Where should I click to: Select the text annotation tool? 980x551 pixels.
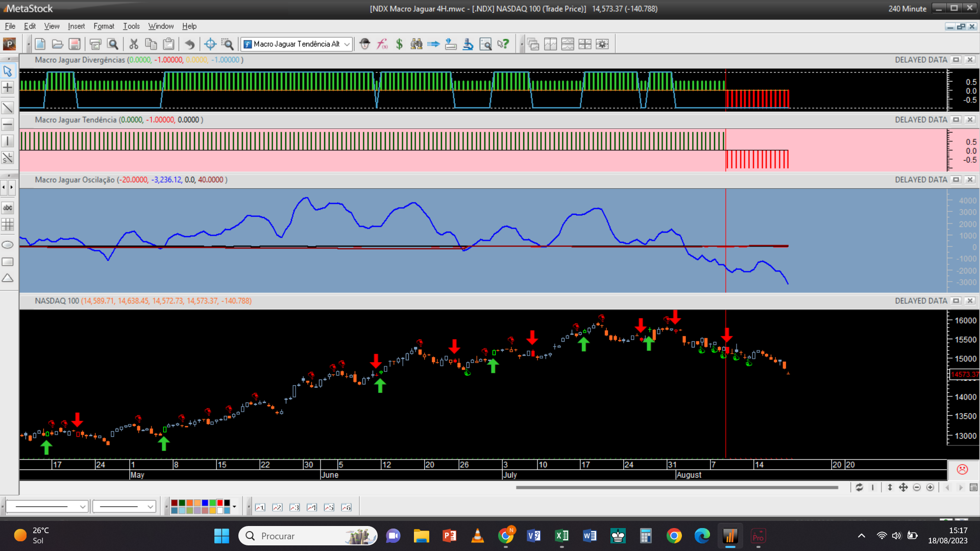8,208
